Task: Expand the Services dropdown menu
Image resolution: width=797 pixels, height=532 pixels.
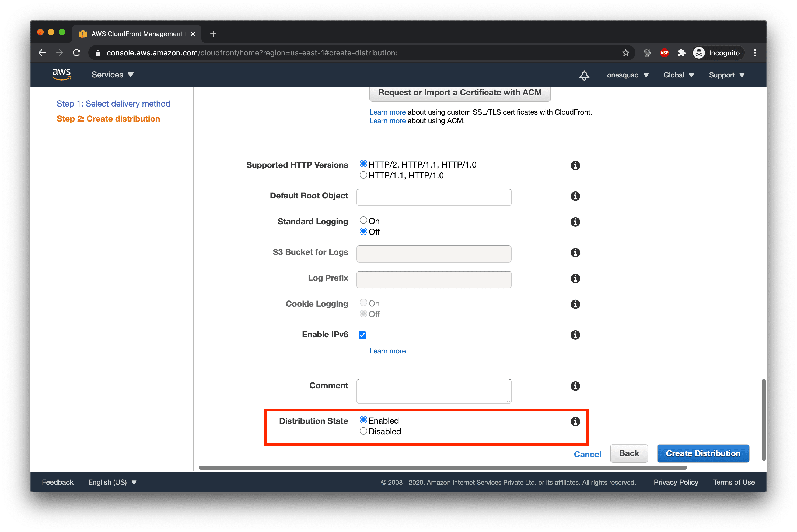Action: pos(112,75)
